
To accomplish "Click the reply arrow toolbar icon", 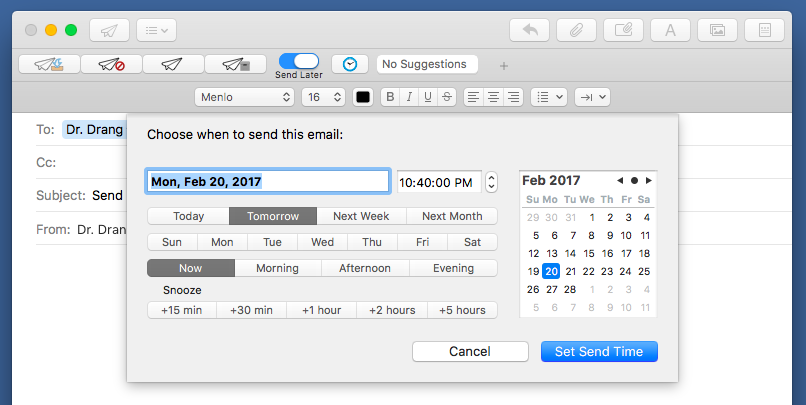I will pyautogui.click(x=529, y=30).
